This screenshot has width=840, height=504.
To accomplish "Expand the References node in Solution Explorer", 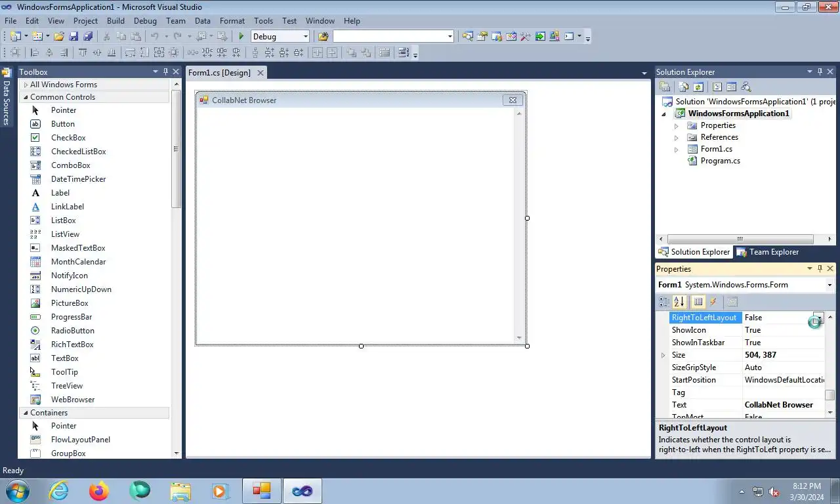I will coord(677,138).
